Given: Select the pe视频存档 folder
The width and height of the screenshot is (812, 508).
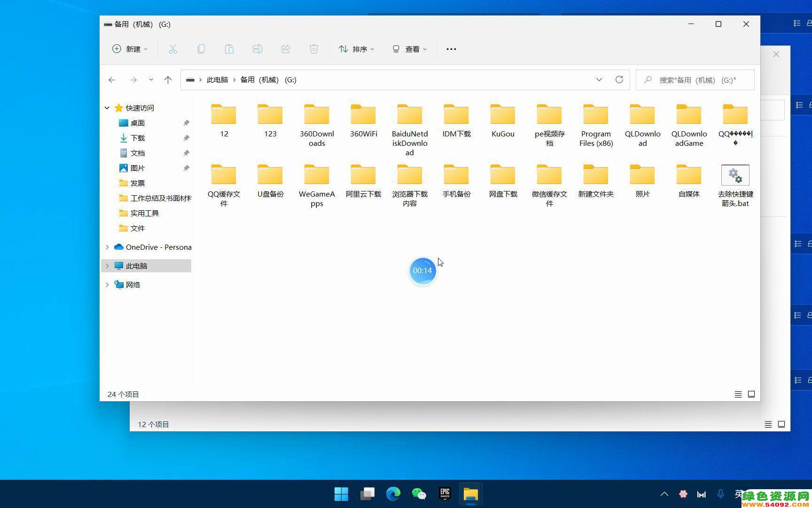Looking at the screenshot, I should [x=549, y=126].
